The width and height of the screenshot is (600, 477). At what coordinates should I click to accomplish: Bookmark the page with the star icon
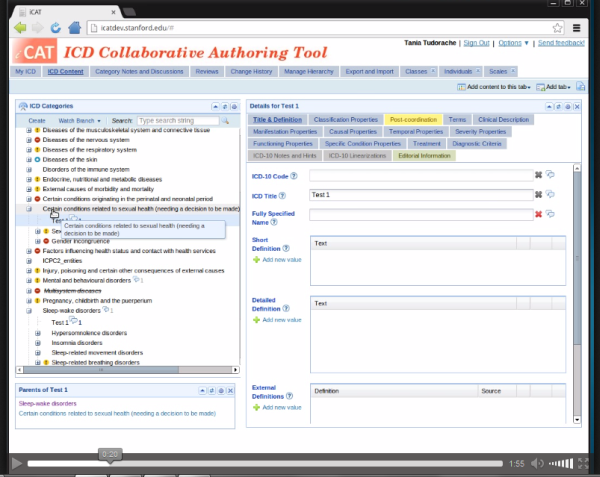[558, 28]
